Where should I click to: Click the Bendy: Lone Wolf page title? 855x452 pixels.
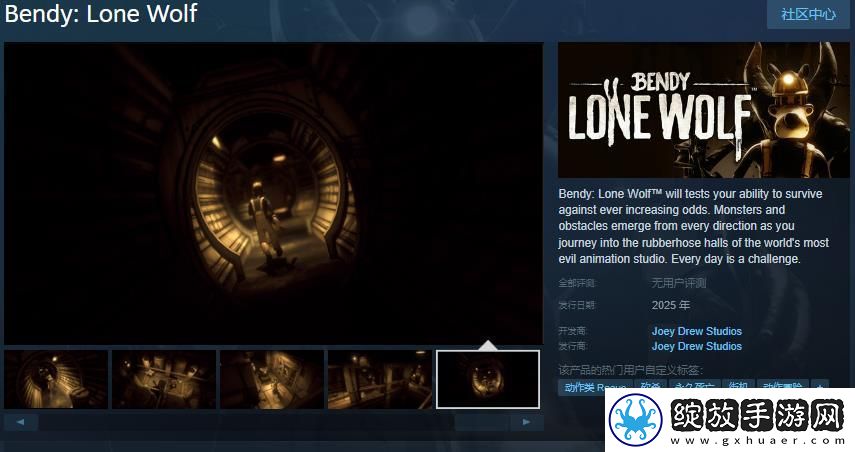[x=101, y=14]
